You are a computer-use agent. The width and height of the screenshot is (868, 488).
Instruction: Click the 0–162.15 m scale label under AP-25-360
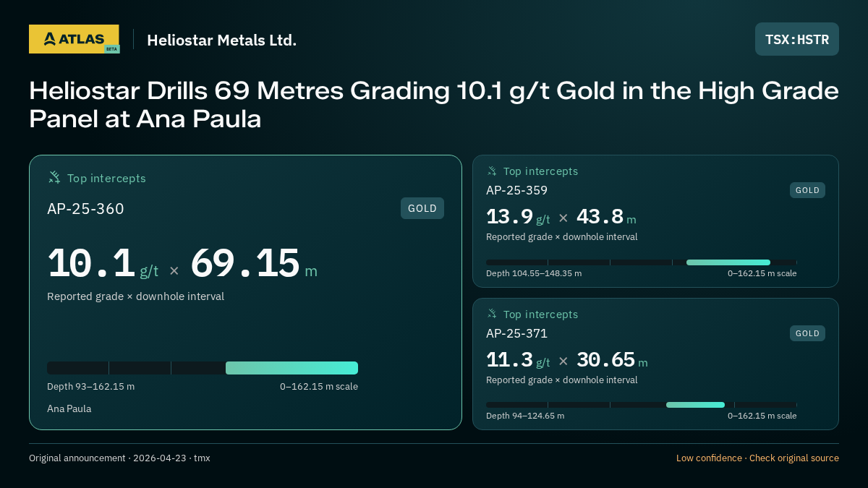[319, 386]
